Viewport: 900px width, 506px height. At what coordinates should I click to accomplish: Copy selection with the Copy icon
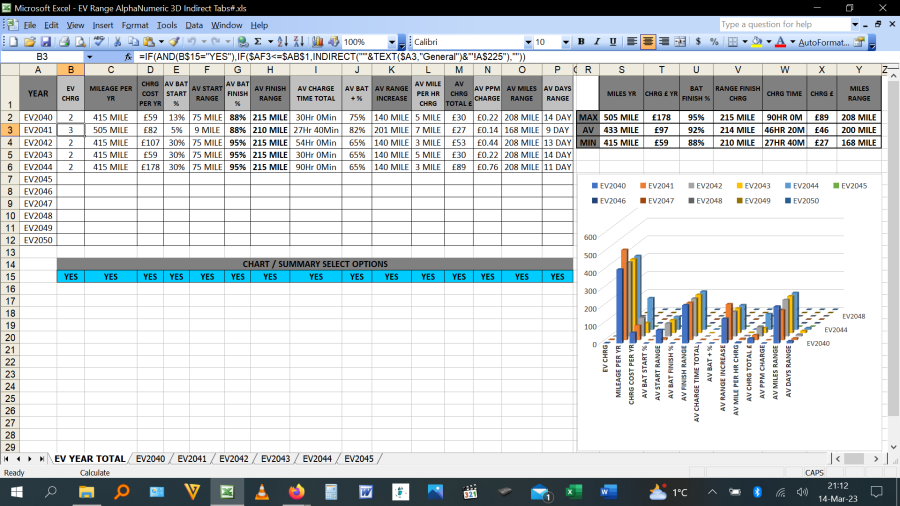[133, 42]
